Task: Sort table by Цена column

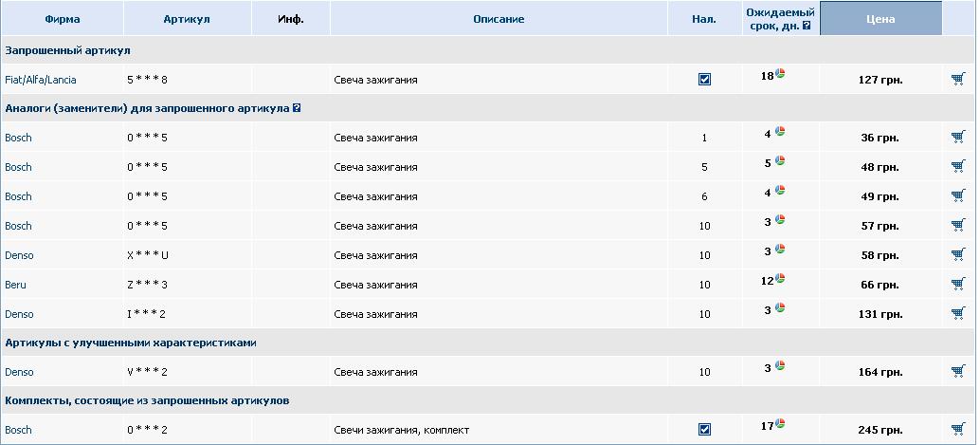Action: [x=880, y=19]
